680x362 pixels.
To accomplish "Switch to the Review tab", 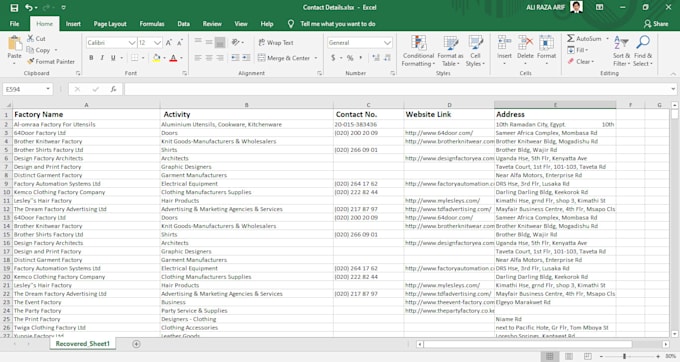I will click(x=212, y=24).
